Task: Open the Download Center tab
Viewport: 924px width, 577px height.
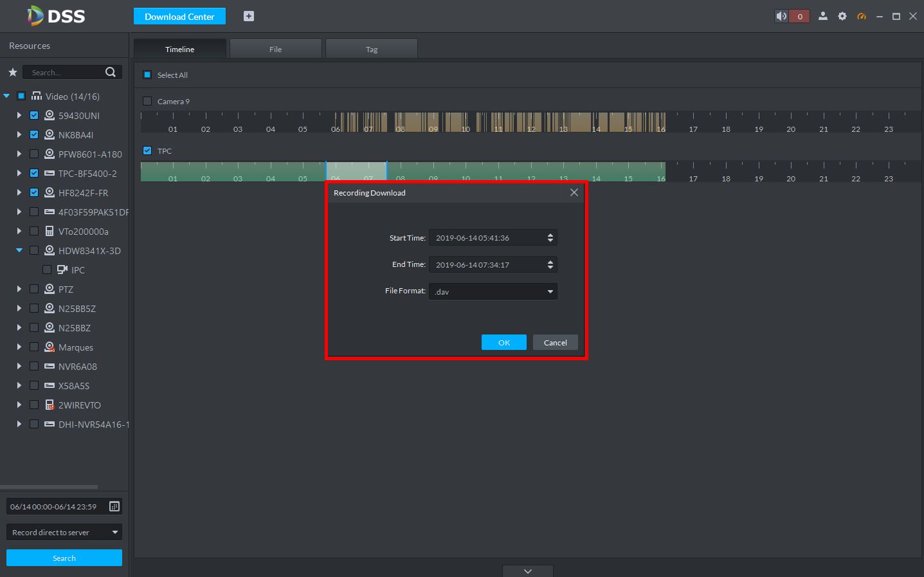Action: (179, 16)
